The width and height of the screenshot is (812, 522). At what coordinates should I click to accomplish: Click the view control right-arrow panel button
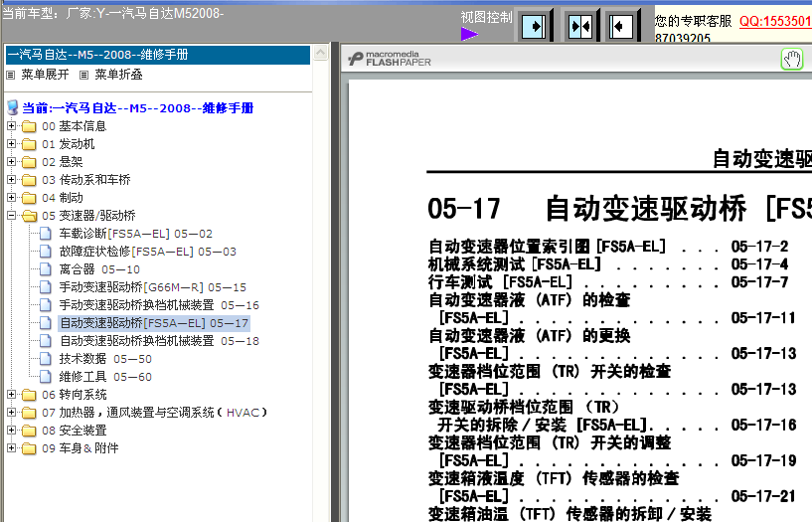[x=534, y=26]
